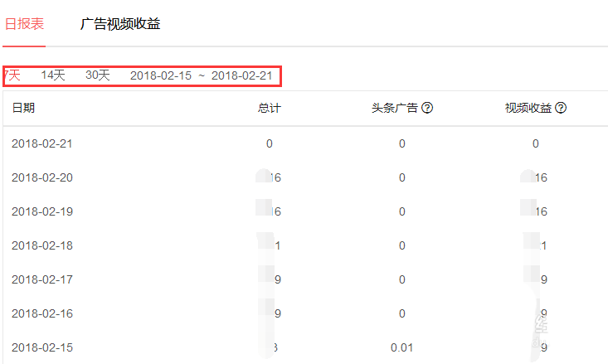This screenshot has width=608, height=364.
Task: Select the 2018-02-19 table row date
Action: [42, 211]
